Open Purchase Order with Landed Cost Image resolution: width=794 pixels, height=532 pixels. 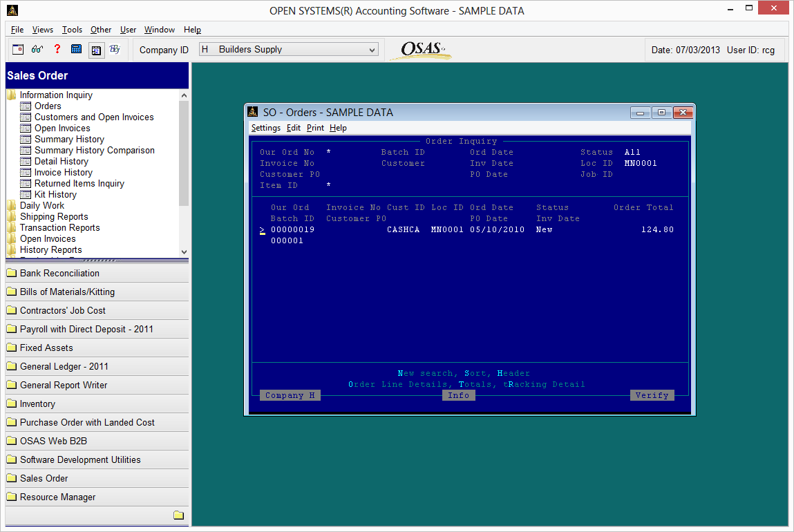pyautogui.click(x=97, y=423)
